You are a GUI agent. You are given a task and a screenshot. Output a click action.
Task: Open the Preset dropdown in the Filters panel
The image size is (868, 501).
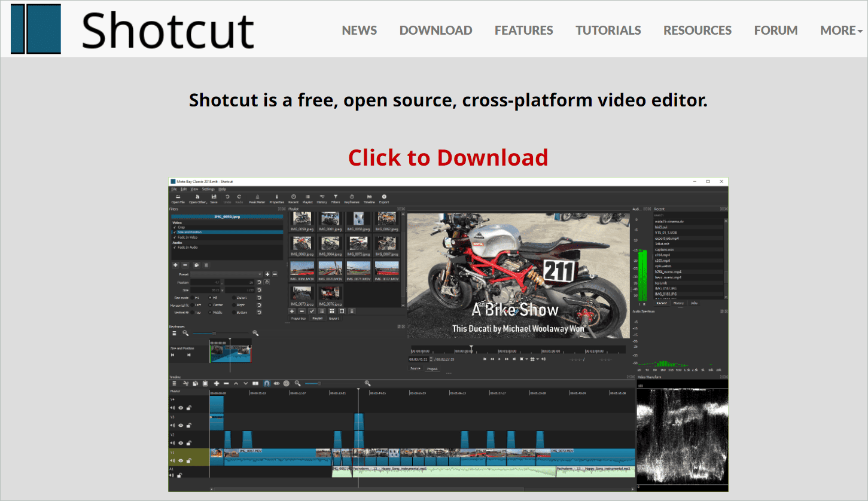(x=226, y=274)
